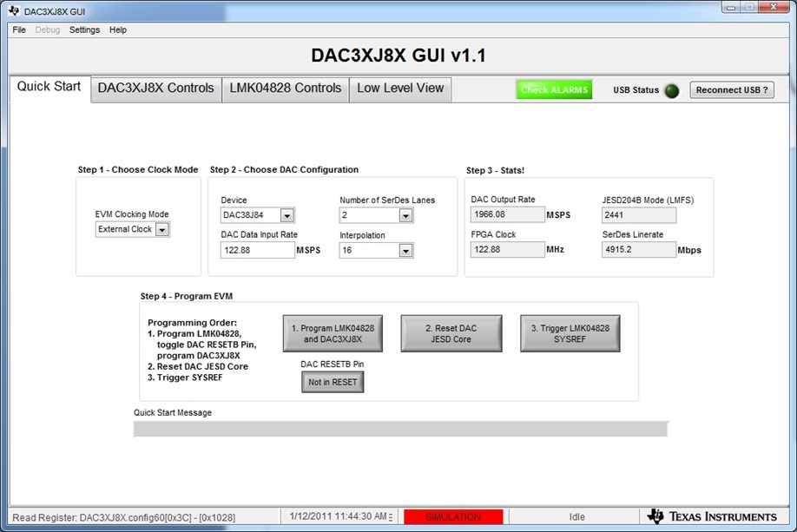Screen dimensions: 797x532
Task: Click the Reset DAC JESD Core button
Action: click(451, 334)
